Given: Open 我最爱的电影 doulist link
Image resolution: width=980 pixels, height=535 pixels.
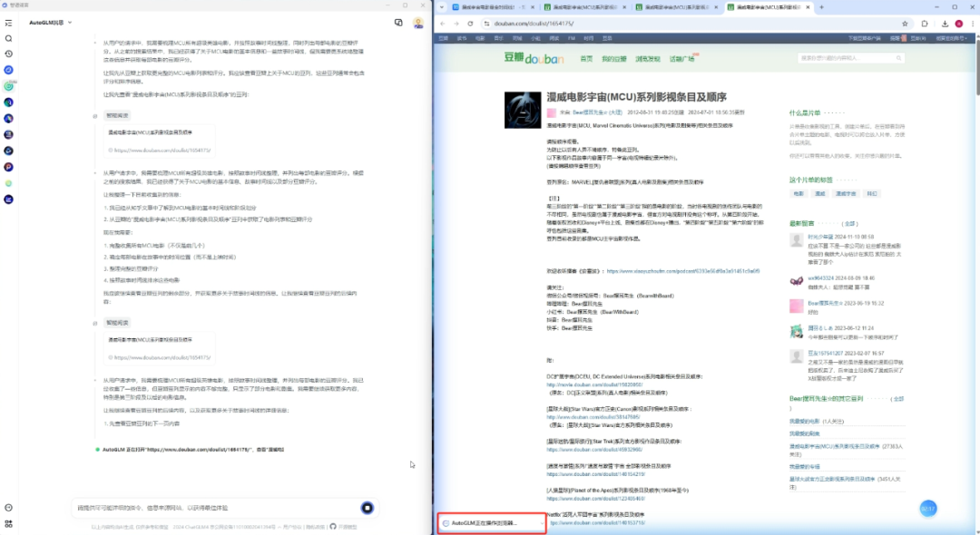Looking at the screenshot, I should point(804,422).
